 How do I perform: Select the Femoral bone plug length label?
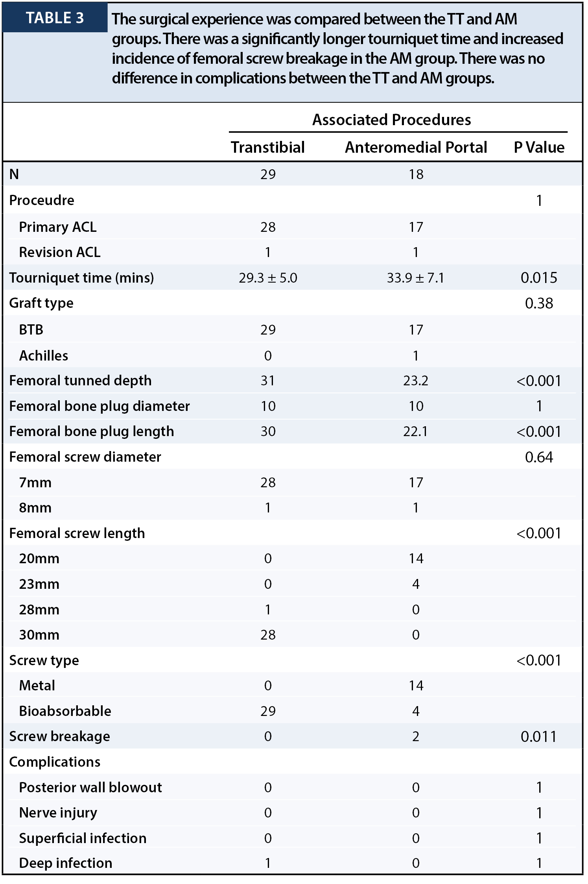[x=92, y=432]
